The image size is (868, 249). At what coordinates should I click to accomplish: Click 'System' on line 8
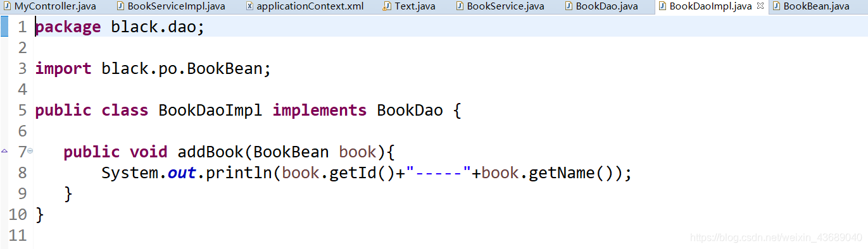coord(130,173)
